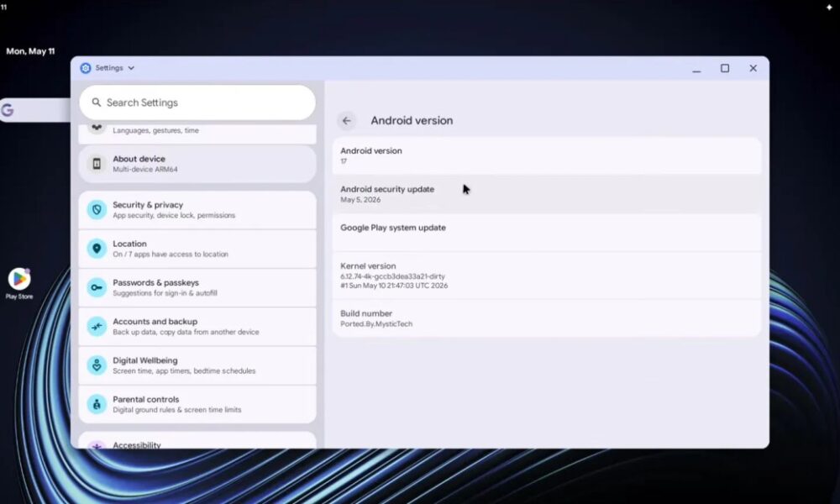Open the Settings title dropdown arrow
The image size is (840, 504).
point(131,68)
